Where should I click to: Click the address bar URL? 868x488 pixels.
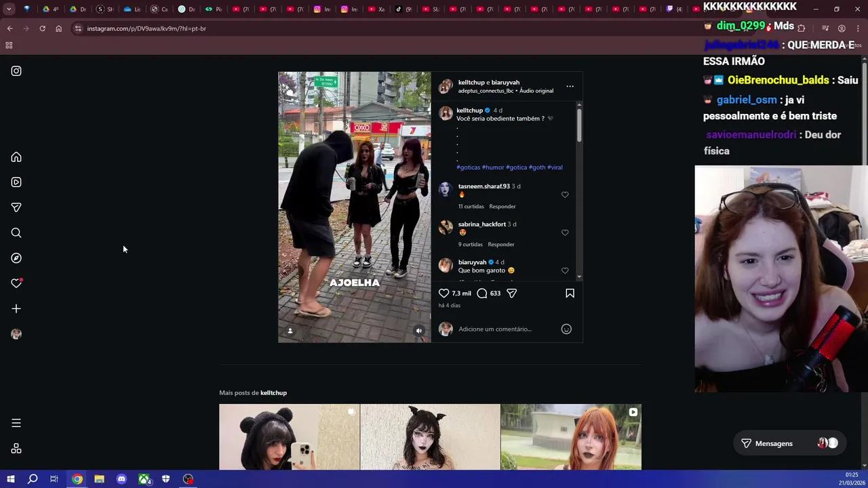click(146, 28)
